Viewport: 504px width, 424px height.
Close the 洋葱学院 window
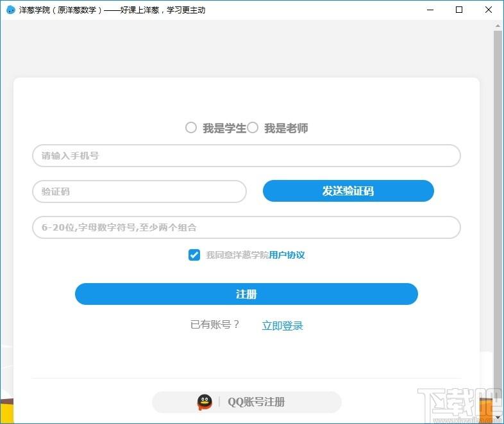point(488,10)
